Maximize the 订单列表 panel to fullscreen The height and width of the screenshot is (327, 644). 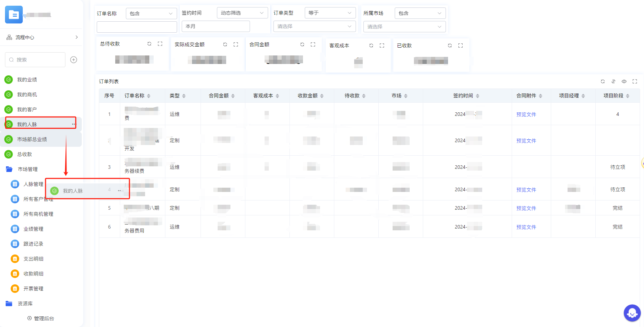click(x=635, y=81)
